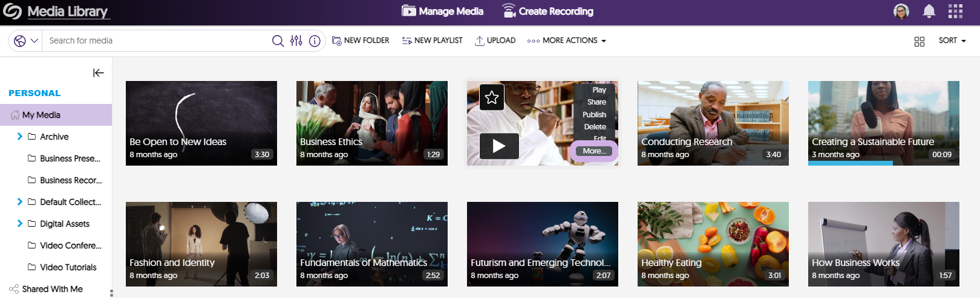Select Delete in the video hover menu
The height and width of the screenshot is (298, 980).
[595, 127]
